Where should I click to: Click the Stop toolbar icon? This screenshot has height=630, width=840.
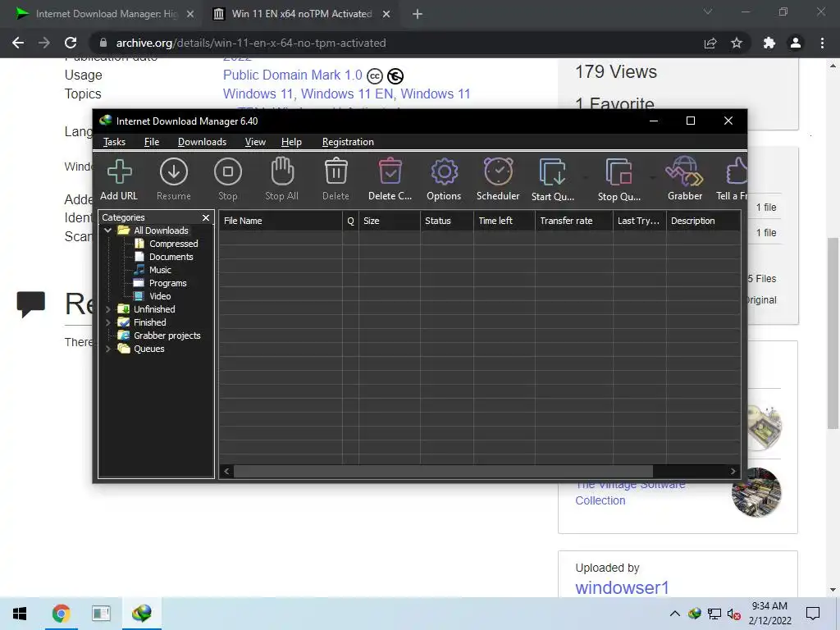pyautogui.click(x=228, y=172)
